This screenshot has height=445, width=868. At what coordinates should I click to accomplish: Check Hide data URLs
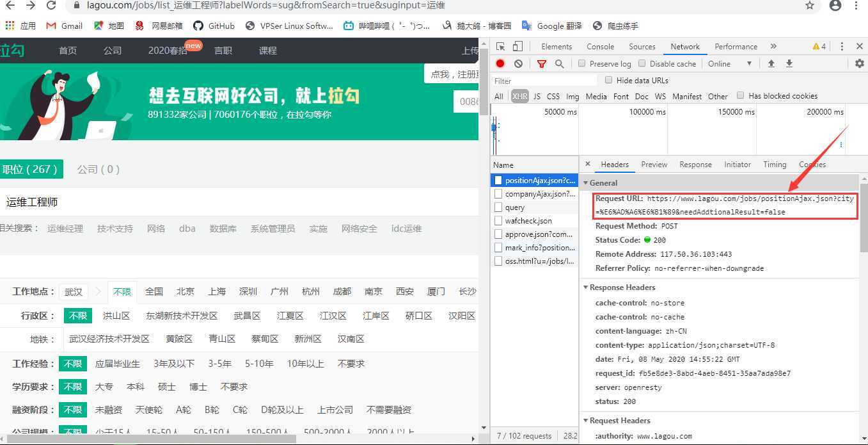tap(609, 80)
